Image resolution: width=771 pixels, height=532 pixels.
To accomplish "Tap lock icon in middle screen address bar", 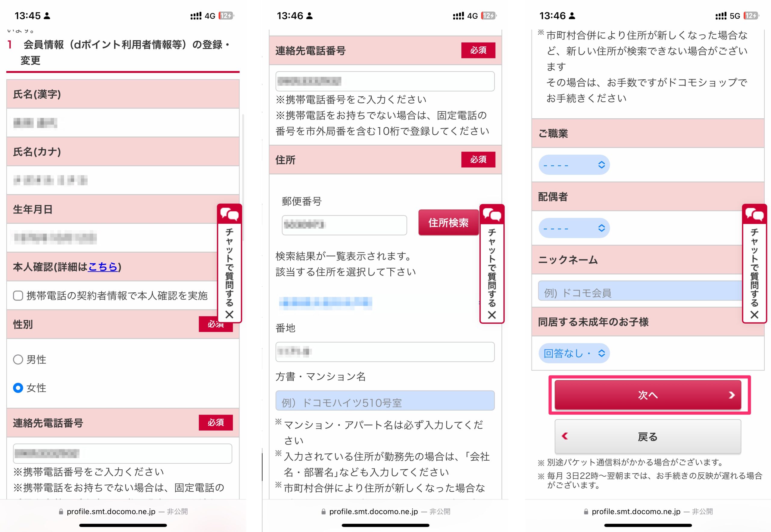I will coord(323,511).
